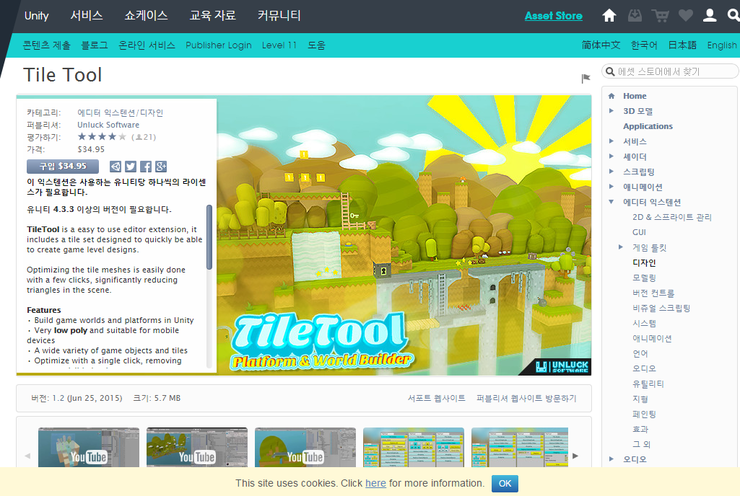Open the downloads tray icon
740x496 pixels.
coord(635,16)
